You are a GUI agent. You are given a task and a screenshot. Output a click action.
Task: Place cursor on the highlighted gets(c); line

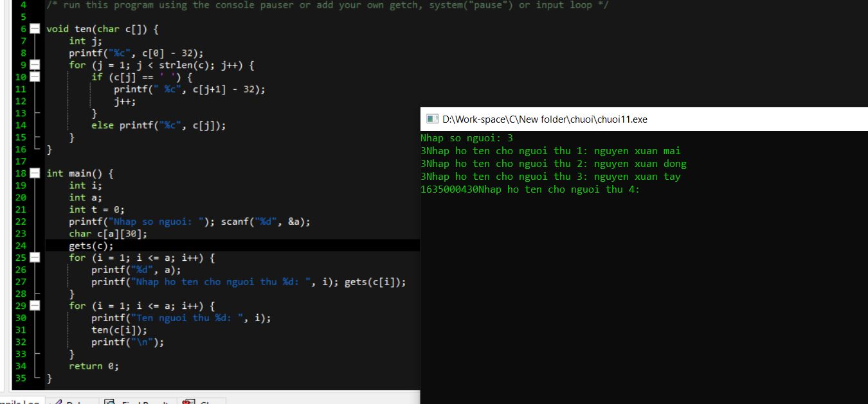click(91, 245)
